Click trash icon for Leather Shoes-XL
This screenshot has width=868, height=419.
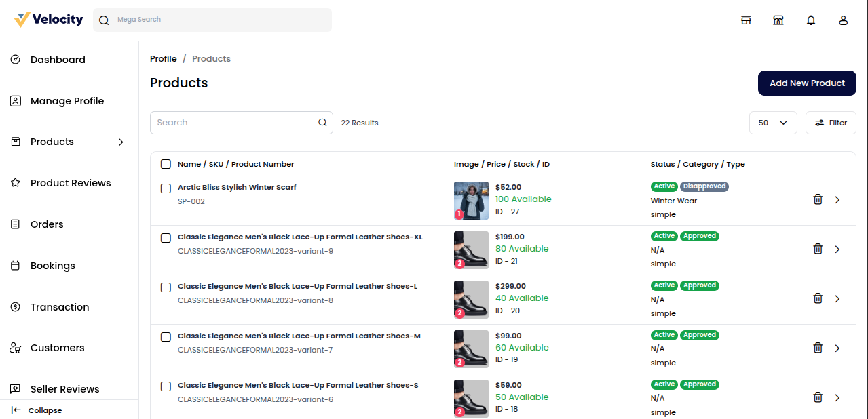tap(818, 249)
